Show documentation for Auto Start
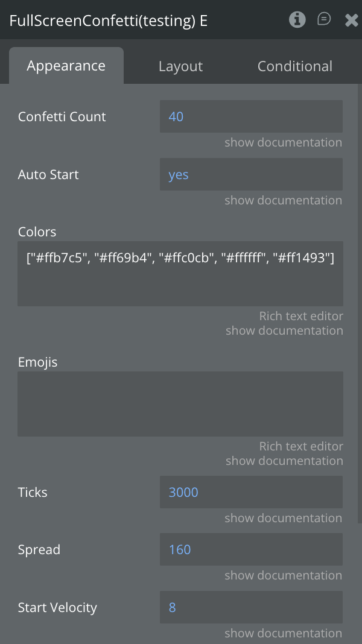This screenshot has height=644, width=362. 283,200
